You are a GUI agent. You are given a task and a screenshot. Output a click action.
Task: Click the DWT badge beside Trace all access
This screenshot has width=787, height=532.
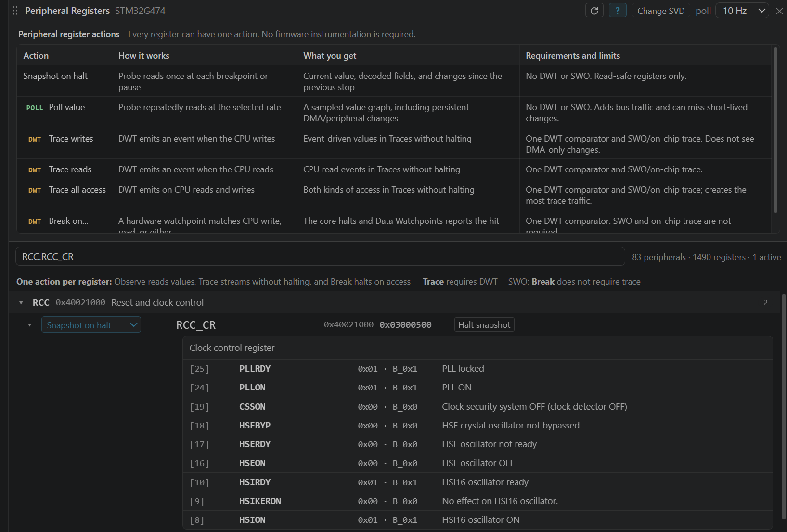(x=35, y=190)
